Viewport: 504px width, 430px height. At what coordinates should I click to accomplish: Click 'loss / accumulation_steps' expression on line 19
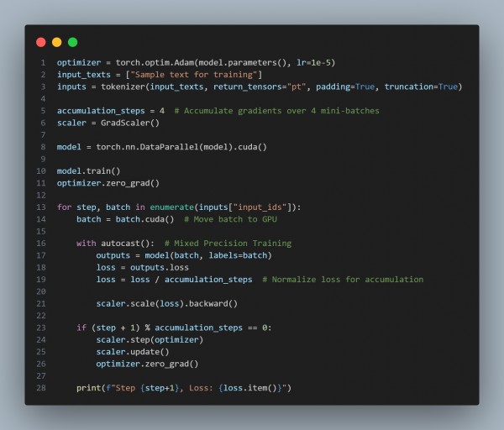click(x=192, y=280)
